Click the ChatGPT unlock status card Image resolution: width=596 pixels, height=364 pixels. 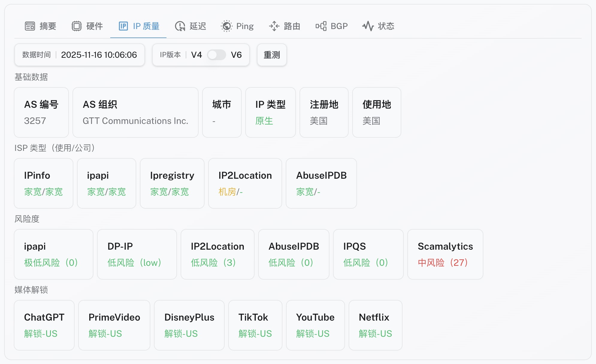coord(44,325)
